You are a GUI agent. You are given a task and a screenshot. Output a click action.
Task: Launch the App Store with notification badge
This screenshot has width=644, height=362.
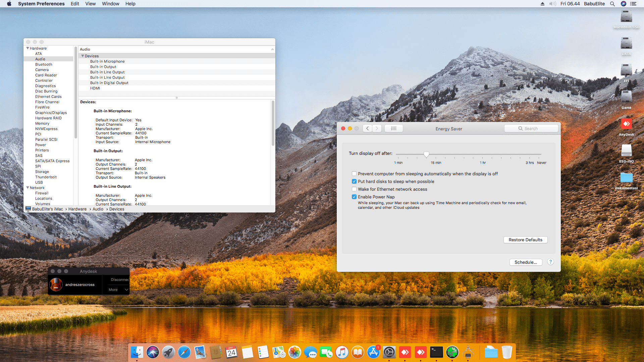coord(373,352)
